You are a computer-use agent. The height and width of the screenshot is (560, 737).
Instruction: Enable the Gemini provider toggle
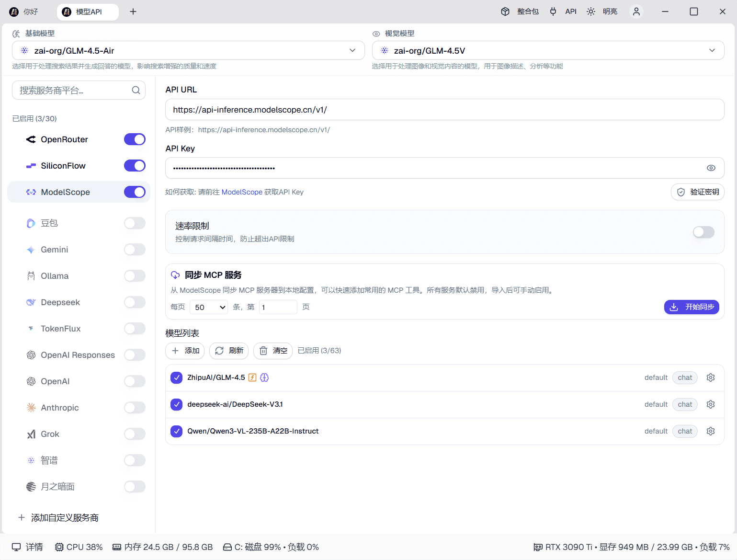pos(135,250)
